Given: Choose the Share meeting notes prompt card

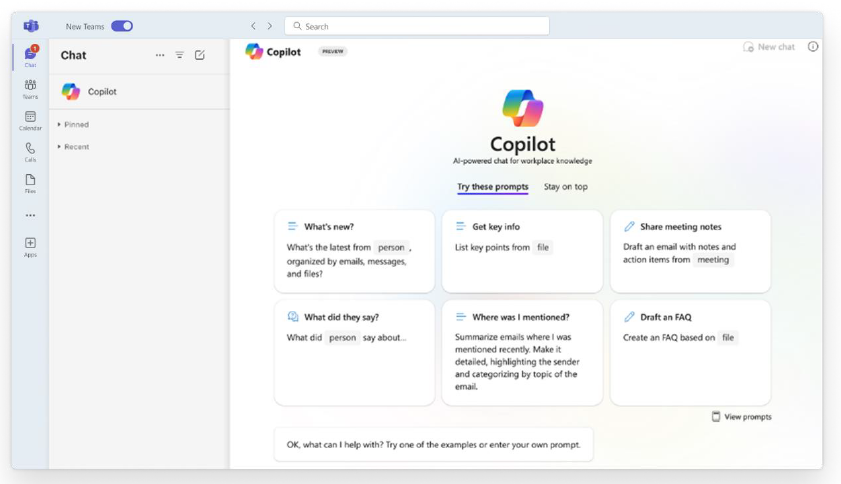Looking at the screenshot, I should [690, 251].
